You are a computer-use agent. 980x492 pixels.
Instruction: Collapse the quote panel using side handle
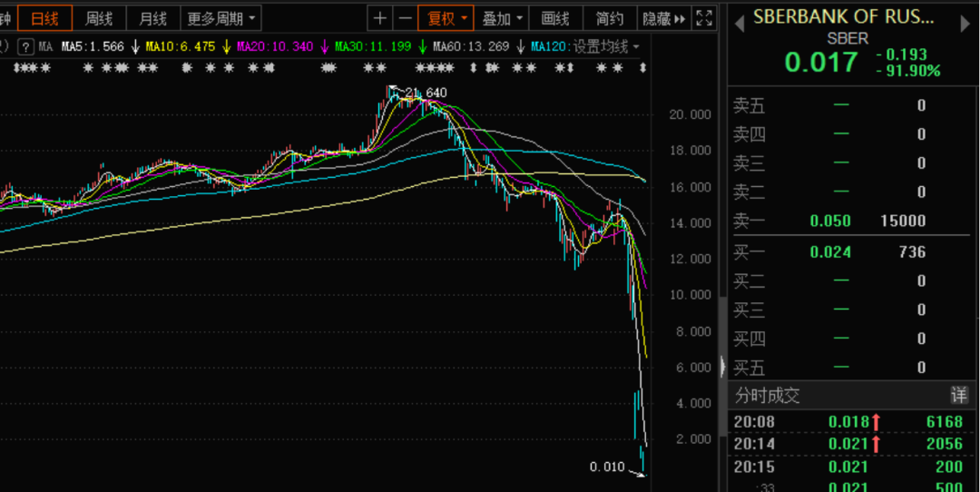point(722,367)
